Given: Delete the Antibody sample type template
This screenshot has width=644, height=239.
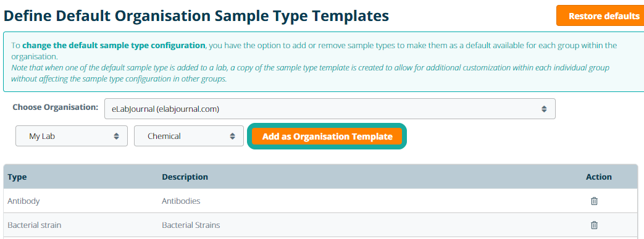Looking at the screenshot, I should (x=594, y=201).
